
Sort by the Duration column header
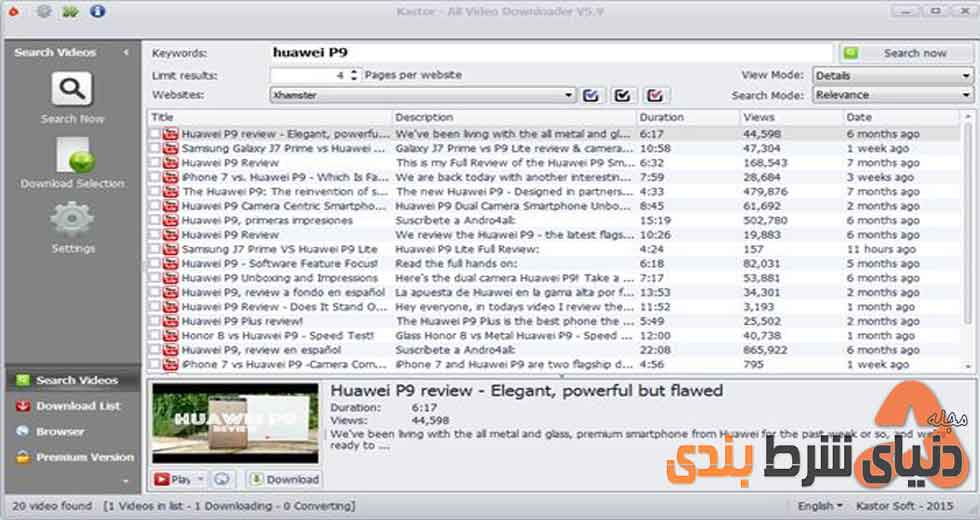(688, 117)
